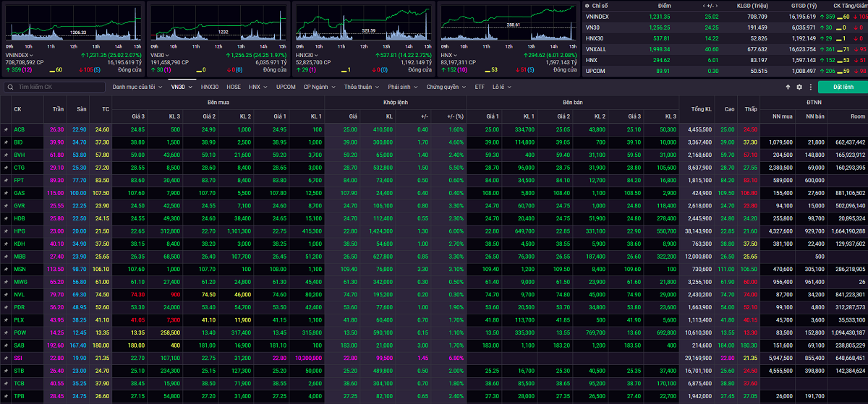Screen dimensions: 868x404
Task: Pin the ACB row
Action: tap(6, 129)
